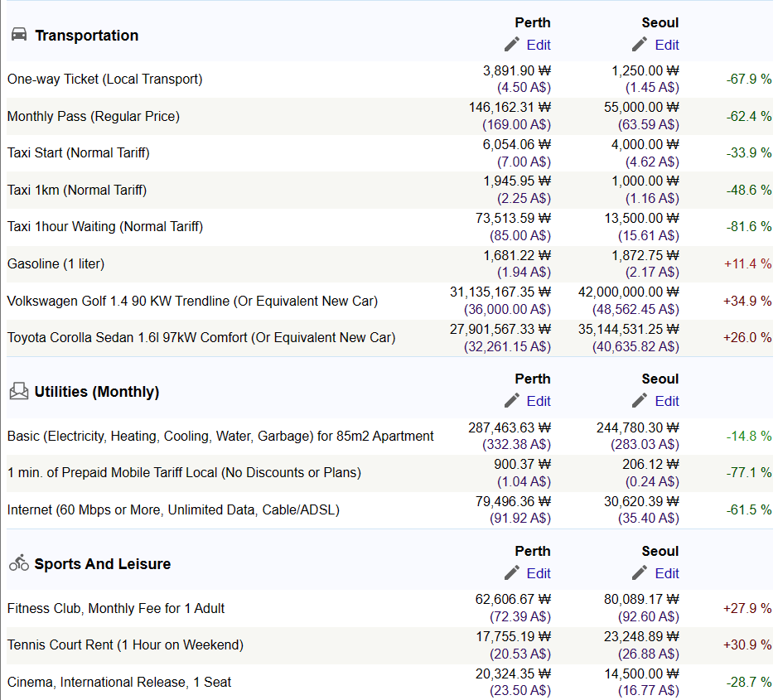Screen dimensions: 778x700
Task: Edit Seoul prices in Utilities (Monthly) section
Action: (x=667, y=401)
